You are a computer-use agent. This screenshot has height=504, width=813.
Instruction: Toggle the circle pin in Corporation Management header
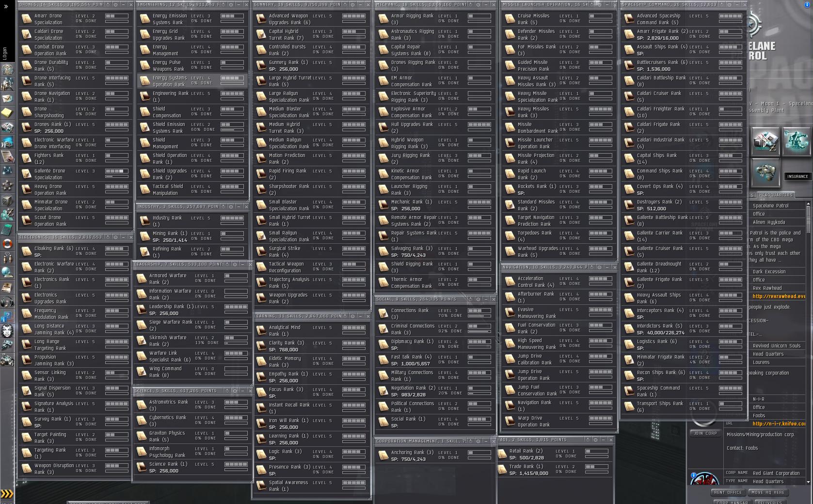478,441
